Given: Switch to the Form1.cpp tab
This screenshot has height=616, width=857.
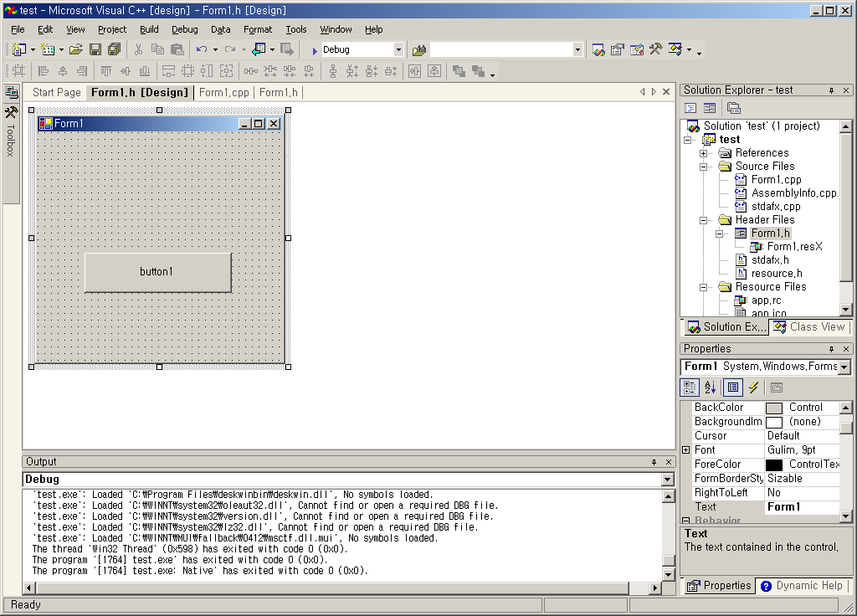Looking at the screenshot, I should [x=224, y=92].
